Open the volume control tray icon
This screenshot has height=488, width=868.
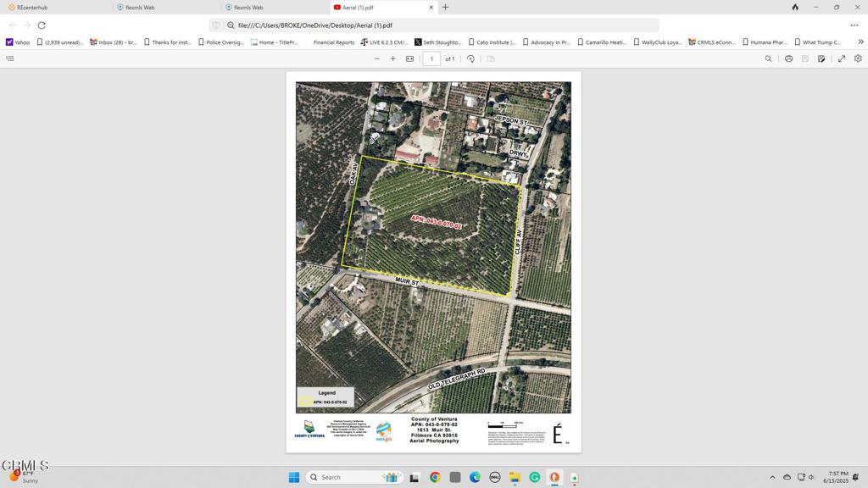click(x=811, y=477)
